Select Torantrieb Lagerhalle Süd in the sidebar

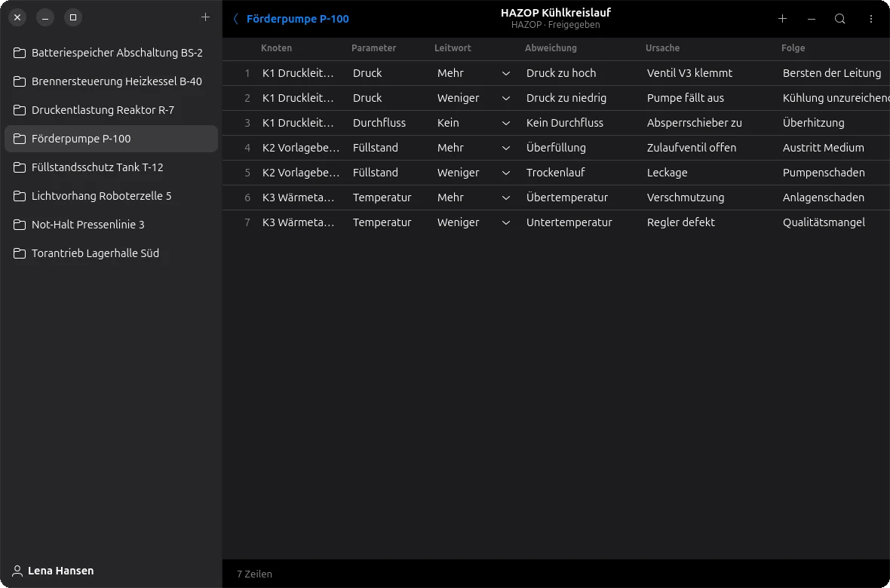coord(112,253)
